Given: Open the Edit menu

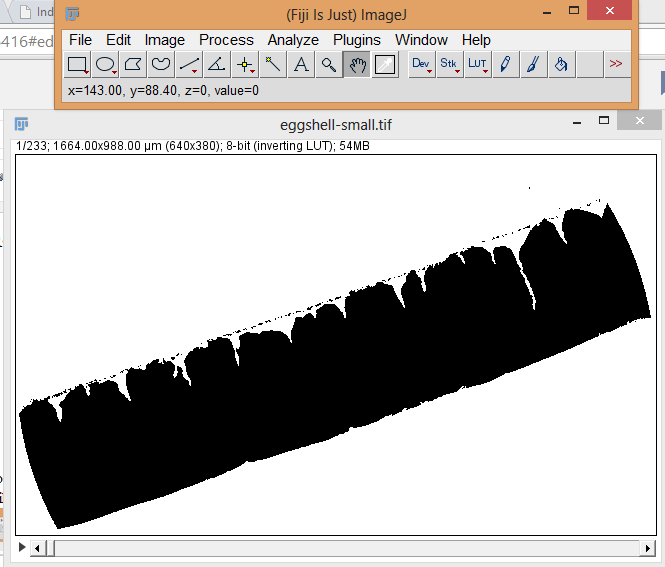Looking at the screenshot, I should click(118, 40).
